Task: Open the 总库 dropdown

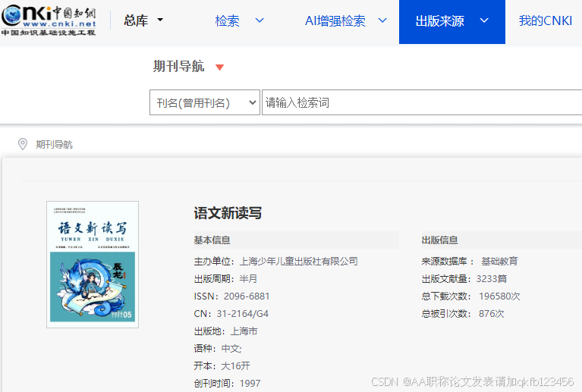Action: [x=143, y=20]
